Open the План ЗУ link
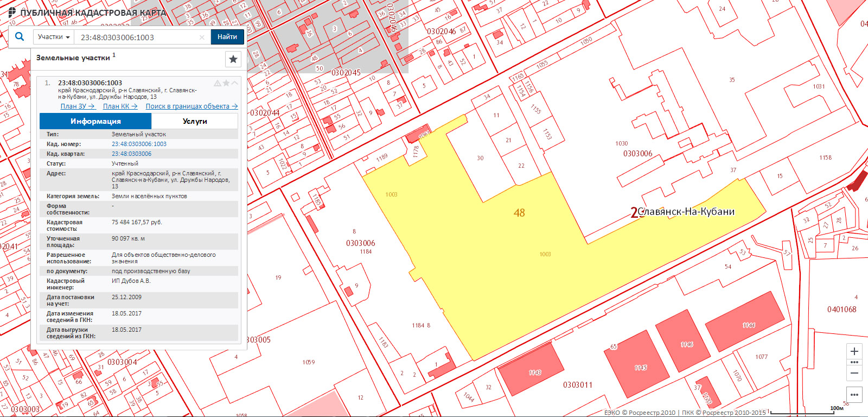868x417 pixels. pyautogui.click(x=78, y=106)
